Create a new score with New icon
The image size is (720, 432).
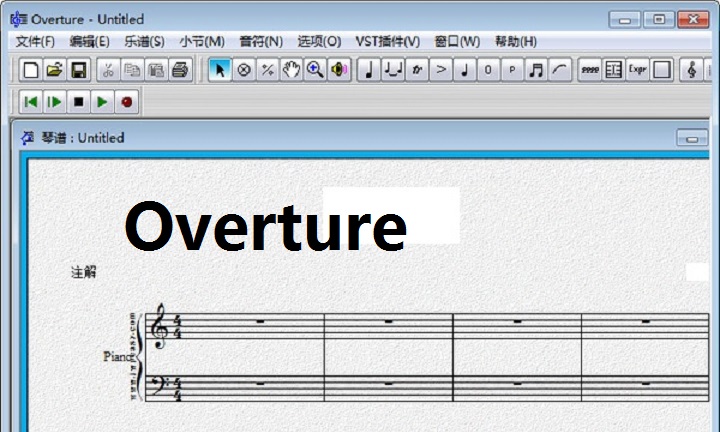tap(30, 70)
